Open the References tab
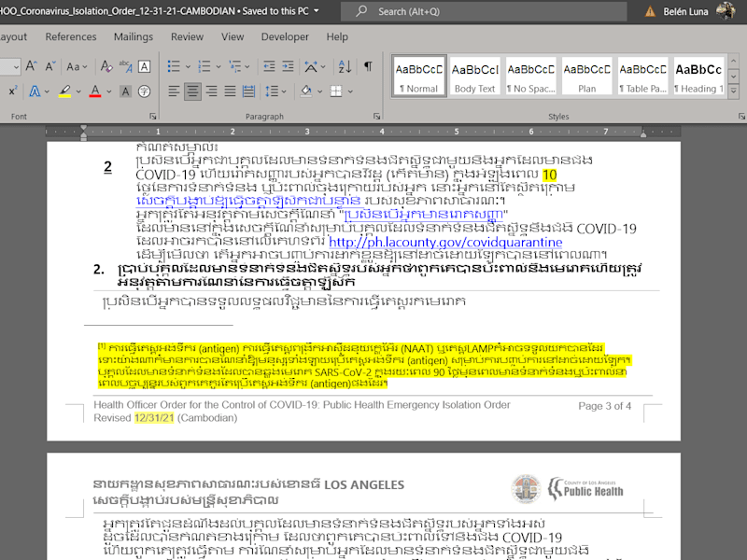Image resolution: width=747 pixels, height=560 pixels. point(71,36)
